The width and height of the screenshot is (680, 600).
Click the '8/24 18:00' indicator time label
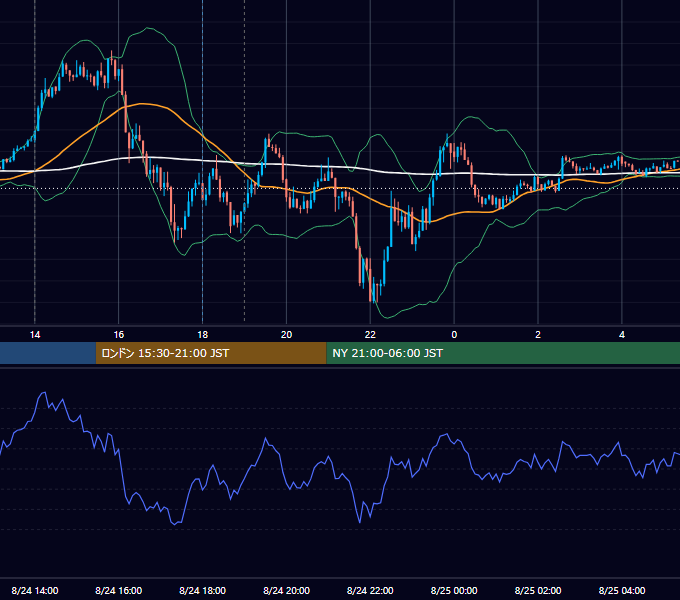pos(203,590)
